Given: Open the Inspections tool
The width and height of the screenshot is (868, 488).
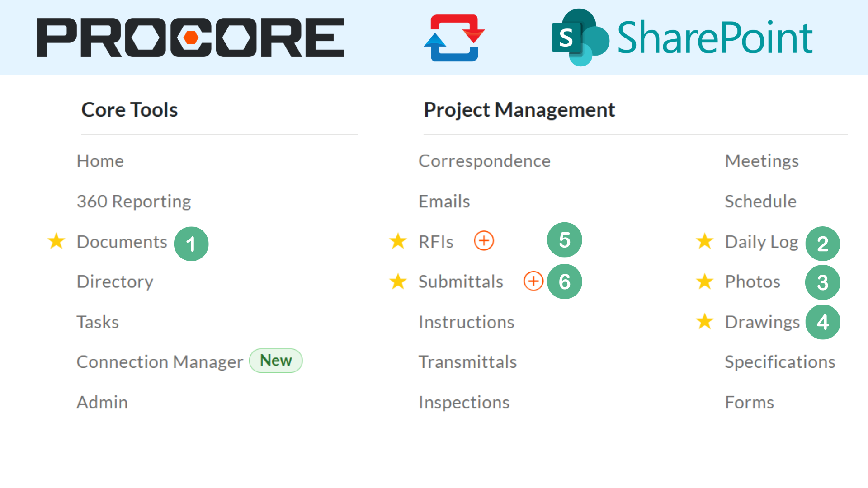Looking at the screenshot, I should click(x=464, y=402).
